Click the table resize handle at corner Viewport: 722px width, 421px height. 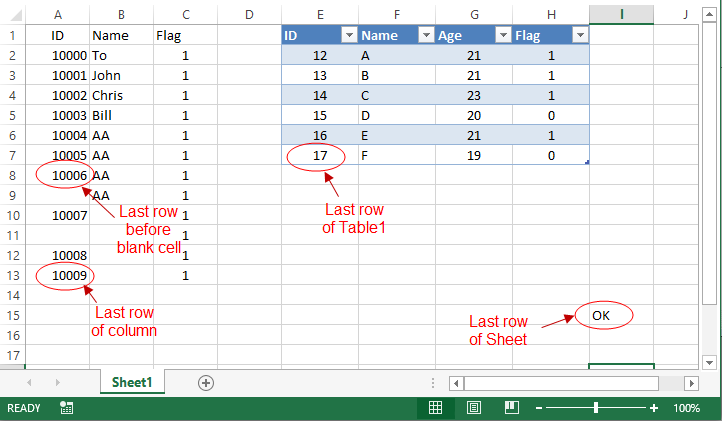tap(587, 162)
